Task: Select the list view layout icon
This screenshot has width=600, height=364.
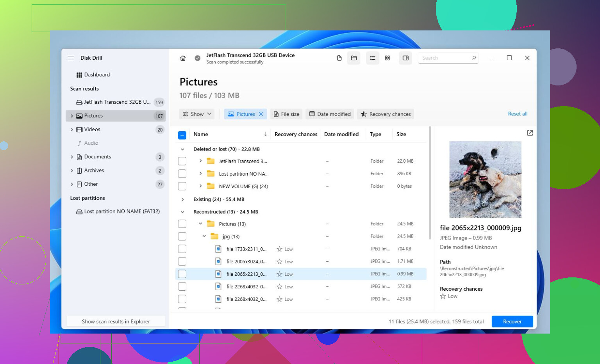Action: pos(373,58)
